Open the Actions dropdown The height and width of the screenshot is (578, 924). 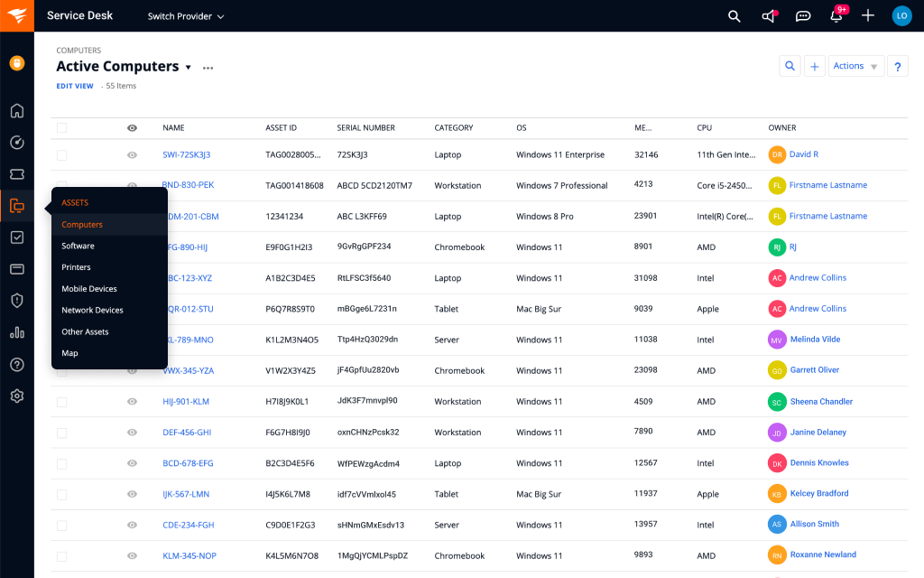[855, 66]
